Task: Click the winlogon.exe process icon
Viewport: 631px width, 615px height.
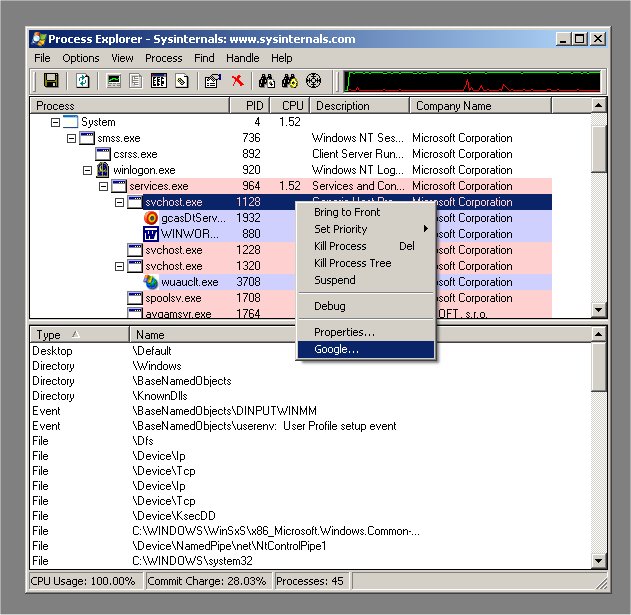Action: tap(103, 170)
